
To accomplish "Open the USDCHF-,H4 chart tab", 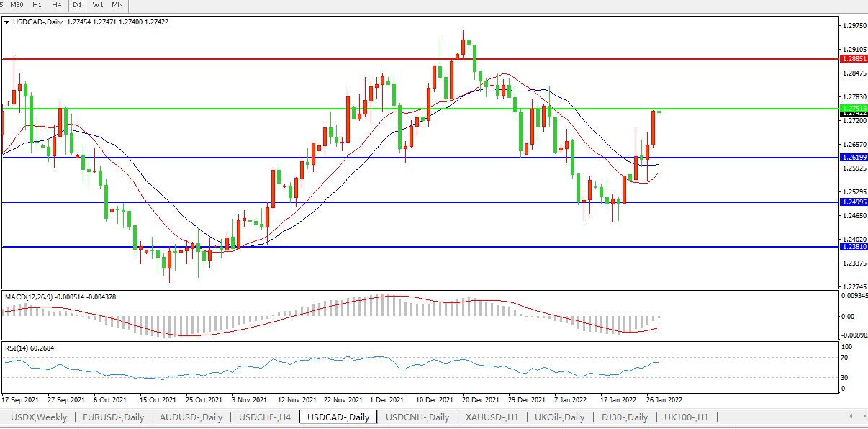I will point(265,417).
